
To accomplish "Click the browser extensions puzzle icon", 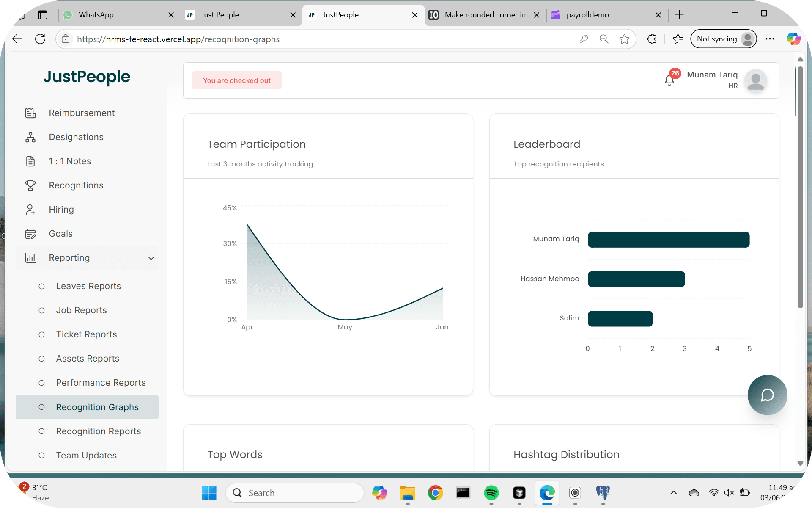I will click(x=652, y=39).
